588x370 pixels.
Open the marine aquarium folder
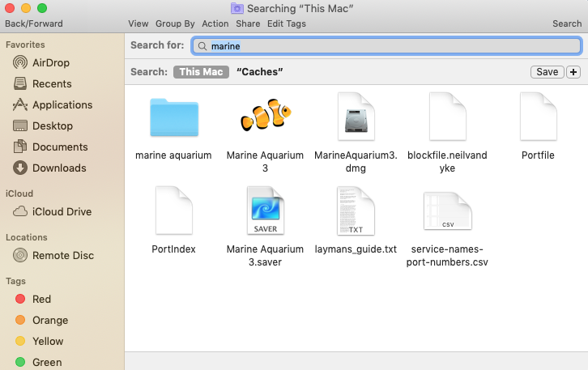[x=173, y=119]
